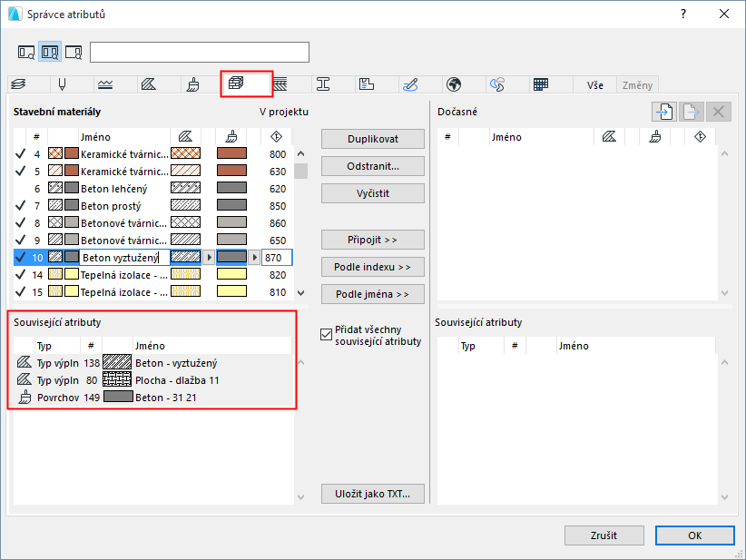Switch to the Fill Types tab icon
This screenshot has width=746, height=560.
(149, 84)
